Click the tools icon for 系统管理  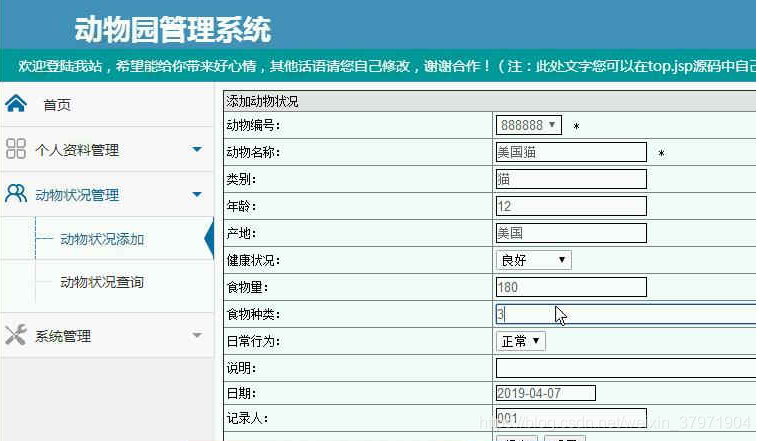click(16, 335)
